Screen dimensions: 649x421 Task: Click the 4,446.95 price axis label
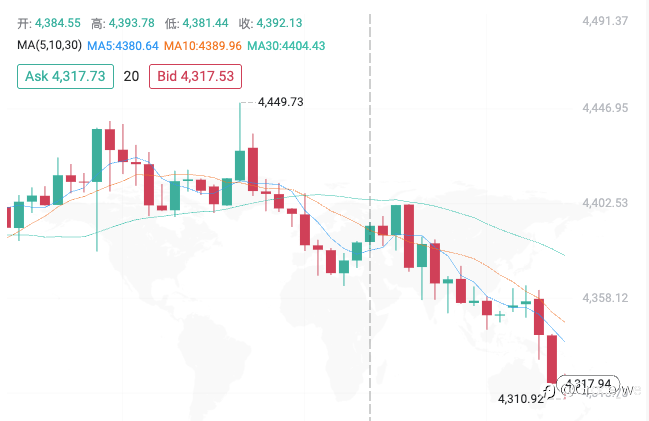(x=605, y=108)
